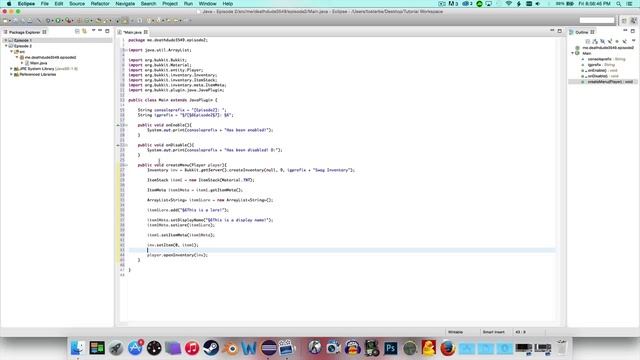Open Perspective button in top right
Screen dimensions: 640x360
[624, 20]
